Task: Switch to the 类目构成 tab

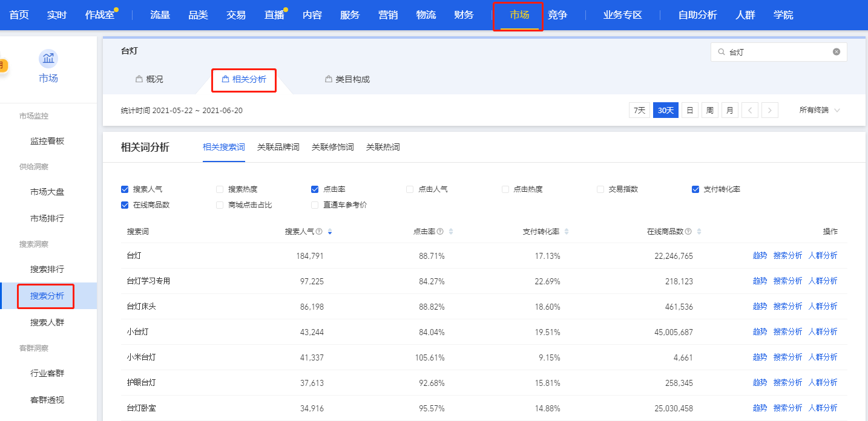Action: click(347, 79)
